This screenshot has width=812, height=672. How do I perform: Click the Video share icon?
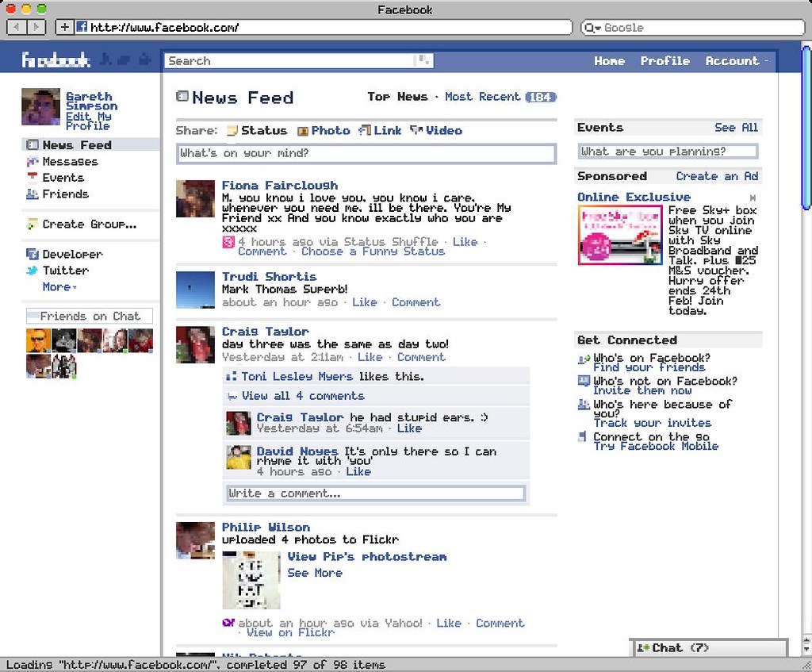click(x=416, y=130)
